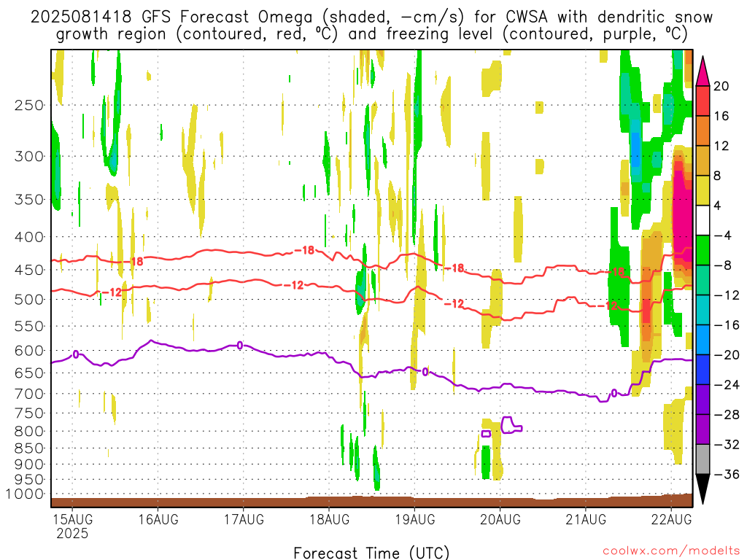Click the purple 0 freezing label near 17AUG
The height and width of the screenshot is (560, 747).
click(239, 345)
